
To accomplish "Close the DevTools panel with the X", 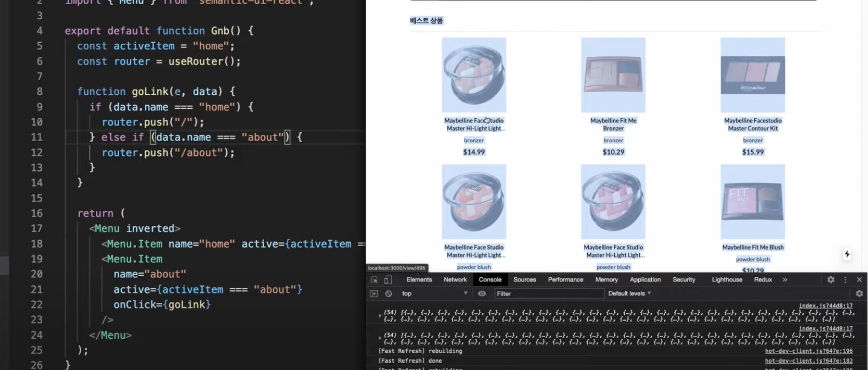I will [x=860, y=280].
